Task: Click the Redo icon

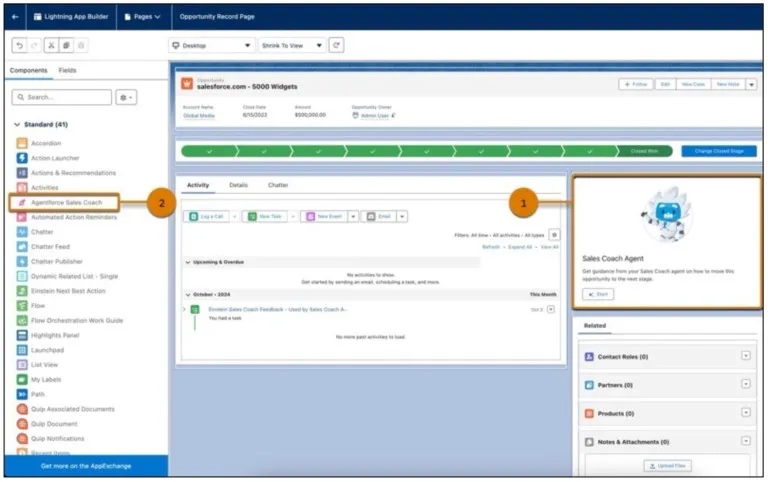Action: (34, 46)
